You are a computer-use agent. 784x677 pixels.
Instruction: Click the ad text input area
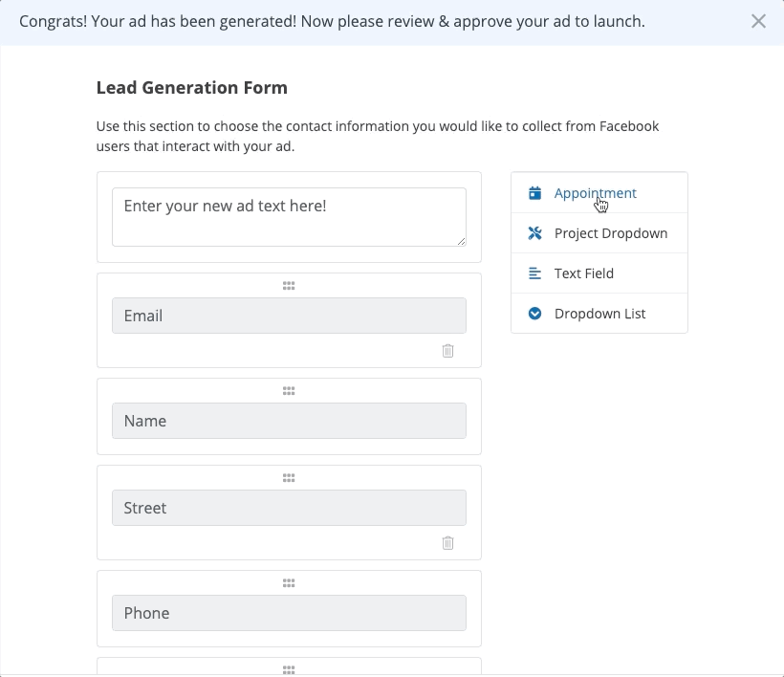pyautogui.click(x=289, y=217)
